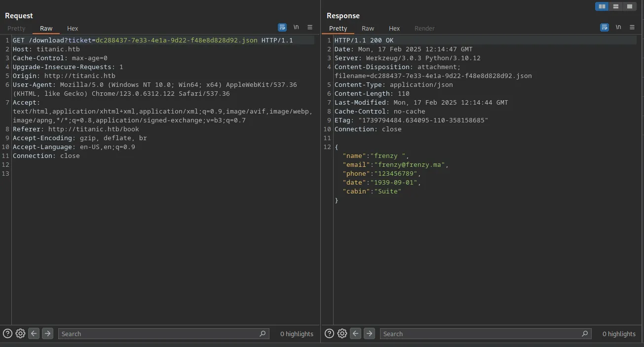Click the Upgrade-Insecure-Requests header line

pos(68,67)
